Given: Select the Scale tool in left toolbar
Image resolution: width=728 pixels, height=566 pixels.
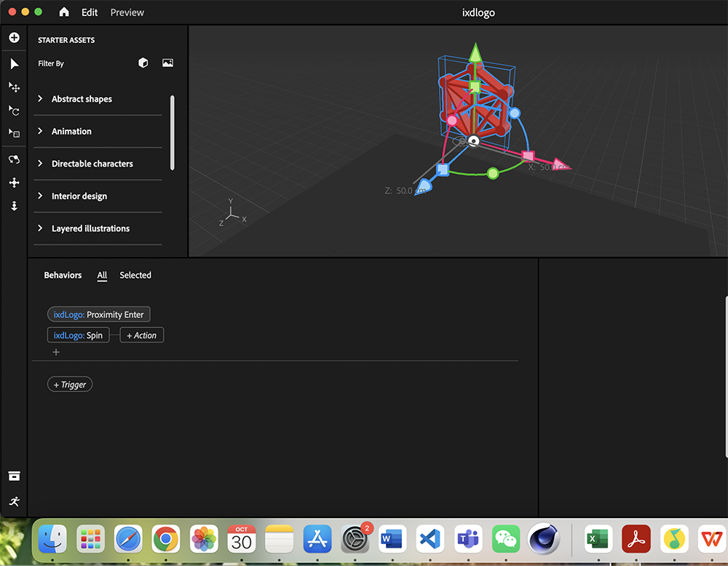Looking at the screenshot, I should point(14,133).
